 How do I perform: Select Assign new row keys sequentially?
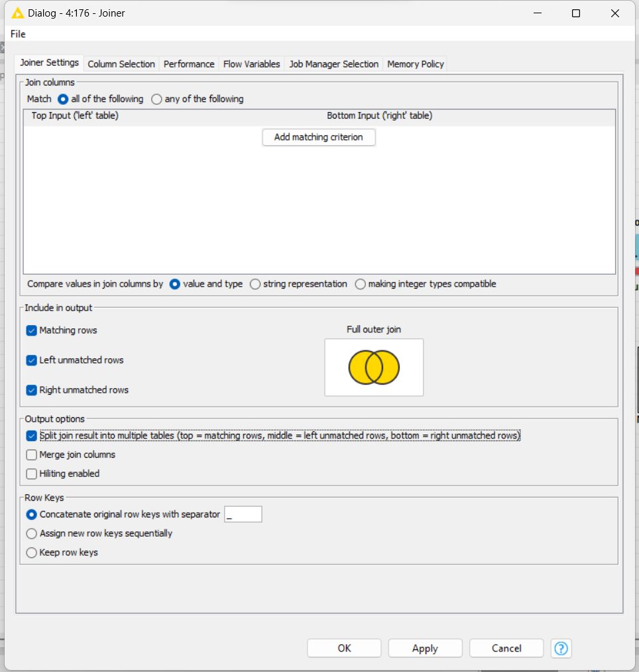(31, 533)
